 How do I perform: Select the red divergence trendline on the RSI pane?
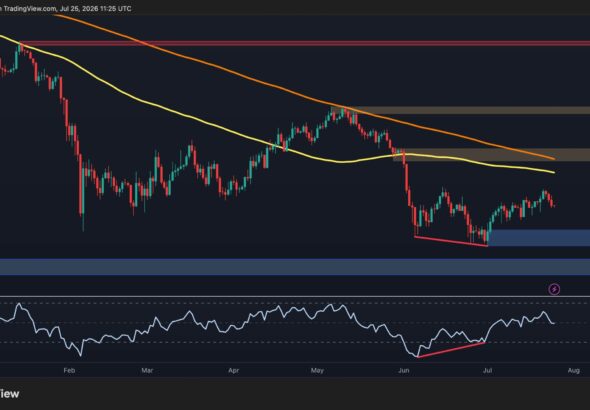pyautogui.click(x=451, y=350)
